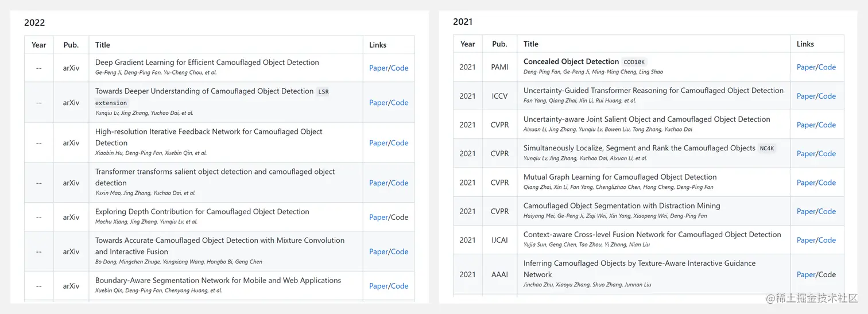The width and height of the screenshot is (868, 314).
Task: Open Paper link for Exploring Depth Contribution
Action: [378, 218]
